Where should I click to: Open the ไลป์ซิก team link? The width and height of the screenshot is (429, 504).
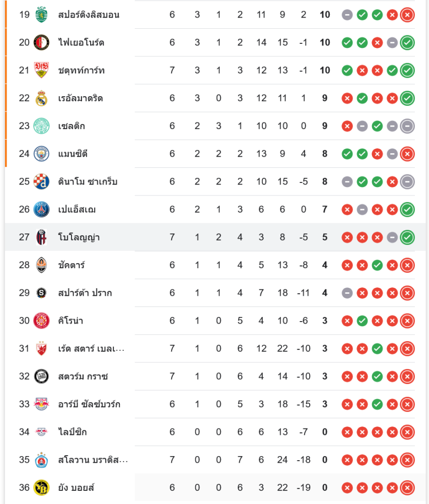73,432
